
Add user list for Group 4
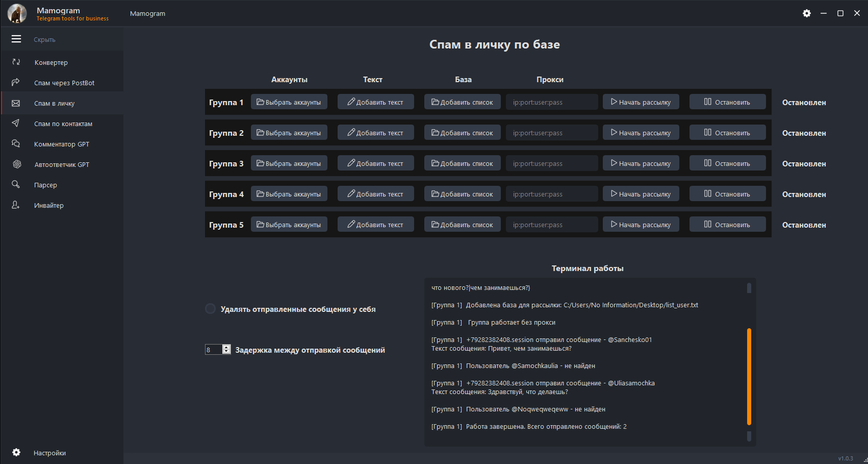tap(462, 194)
